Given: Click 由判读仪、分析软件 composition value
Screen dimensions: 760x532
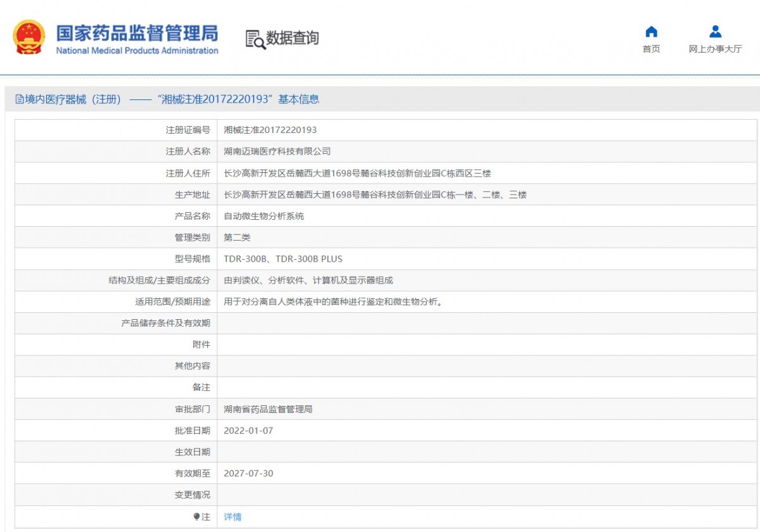Looking at the screenshot, I should (x=308, y=281).
